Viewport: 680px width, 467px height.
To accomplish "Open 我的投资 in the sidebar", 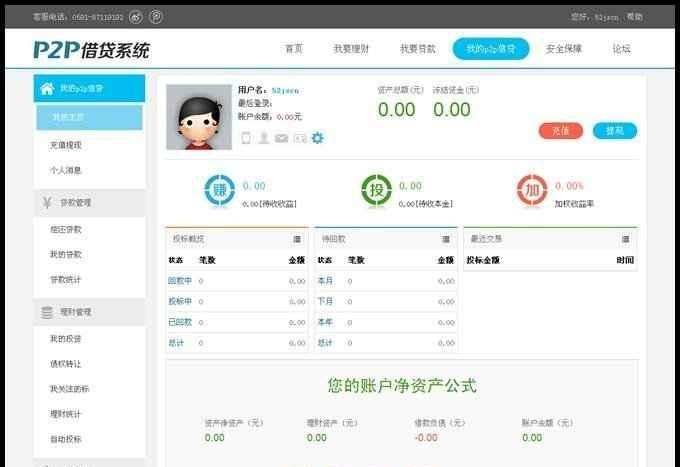I will [x=65, y=338].
